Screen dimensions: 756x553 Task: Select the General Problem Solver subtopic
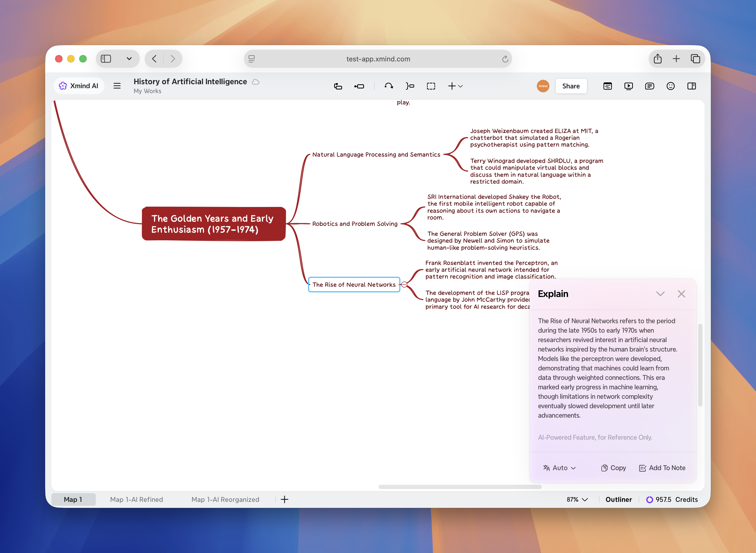coord(488,241)
